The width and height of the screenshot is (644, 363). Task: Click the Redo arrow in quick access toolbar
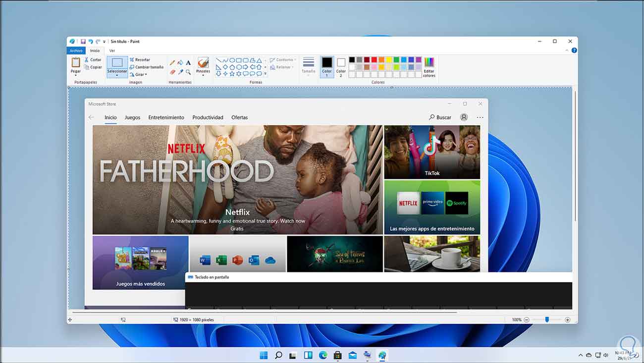coord(98,42)
